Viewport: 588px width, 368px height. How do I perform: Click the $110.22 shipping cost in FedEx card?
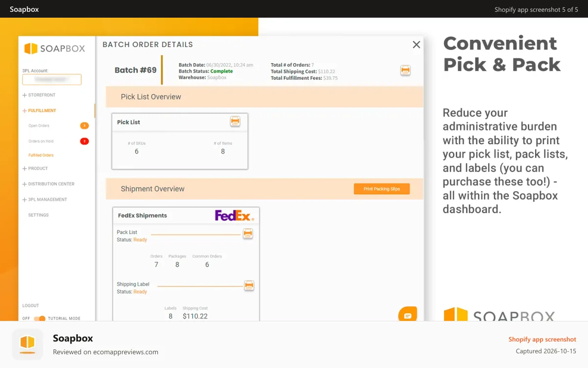coord(195,316)
